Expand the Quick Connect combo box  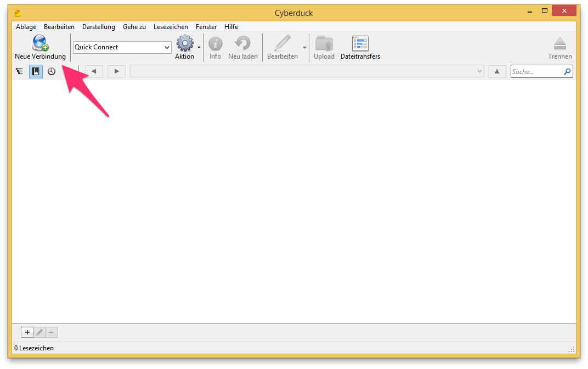tap(167, 47)
